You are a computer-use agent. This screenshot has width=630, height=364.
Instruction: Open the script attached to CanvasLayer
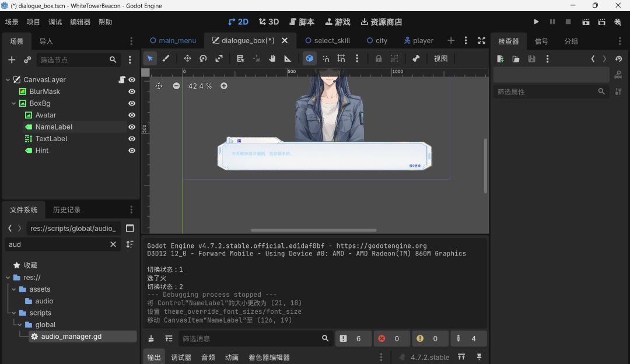(x=122, y=79)
